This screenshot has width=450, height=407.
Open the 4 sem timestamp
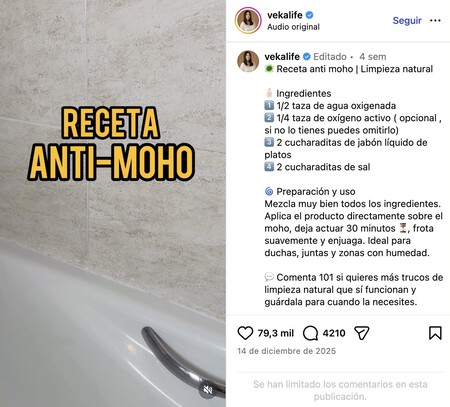pyautogui.click(x=373, y=57)
